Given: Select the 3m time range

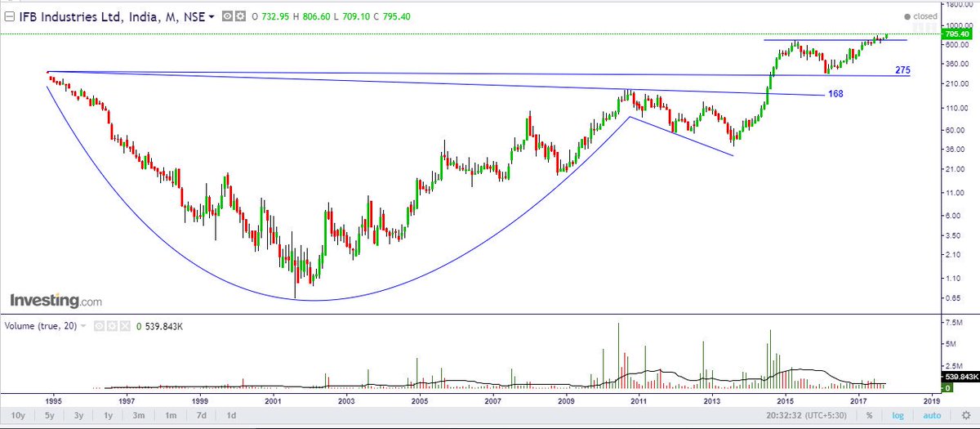Looking at the screenshot, I should click(139, 415).
